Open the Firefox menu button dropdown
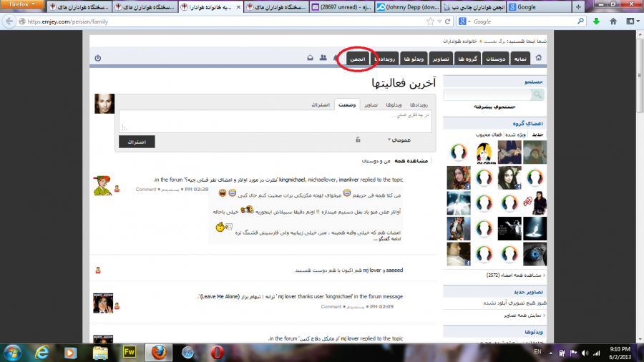This screenshot has width=644, height=362. [22, 6]
